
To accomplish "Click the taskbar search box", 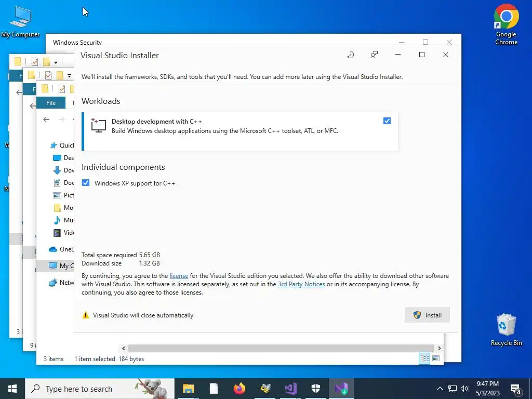I will point(100,389).
